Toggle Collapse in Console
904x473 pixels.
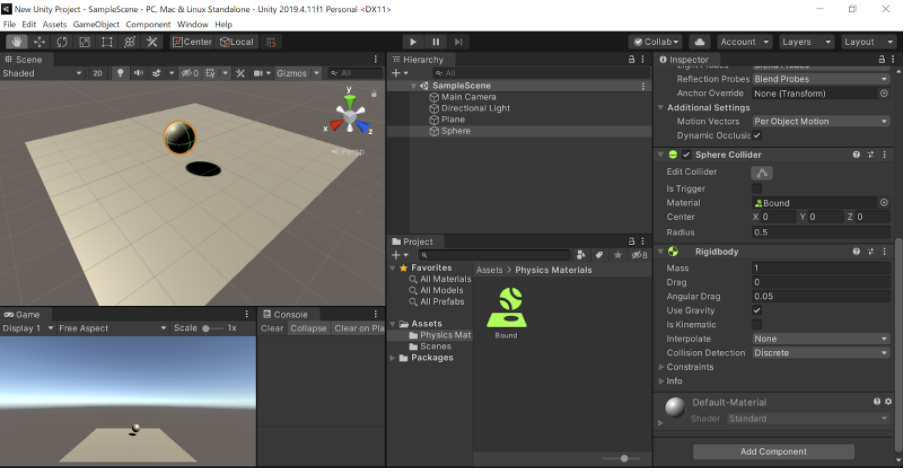click(x=308, y=328)
